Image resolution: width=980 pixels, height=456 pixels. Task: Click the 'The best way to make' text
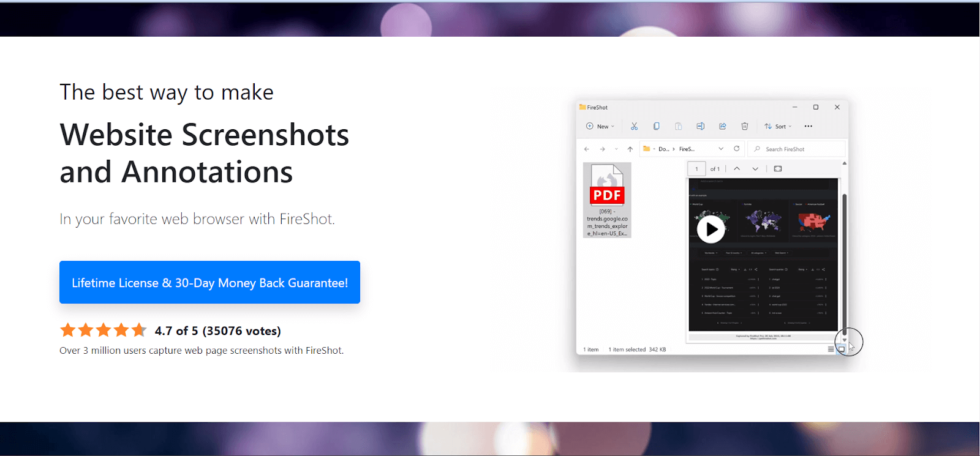(x=167, y=92)
